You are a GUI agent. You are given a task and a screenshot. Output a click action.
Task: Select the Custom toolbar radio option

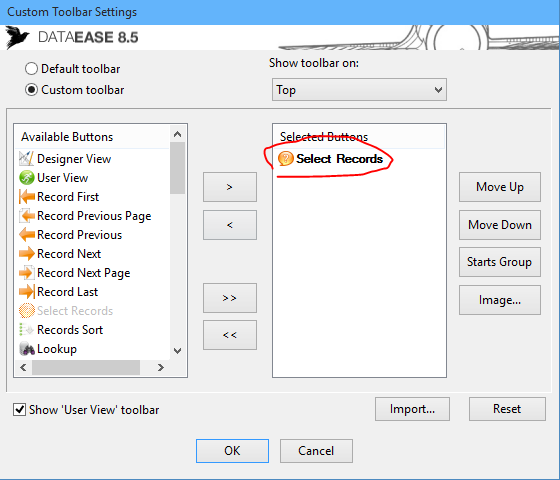pyautogui.click(x=31, y=90)
